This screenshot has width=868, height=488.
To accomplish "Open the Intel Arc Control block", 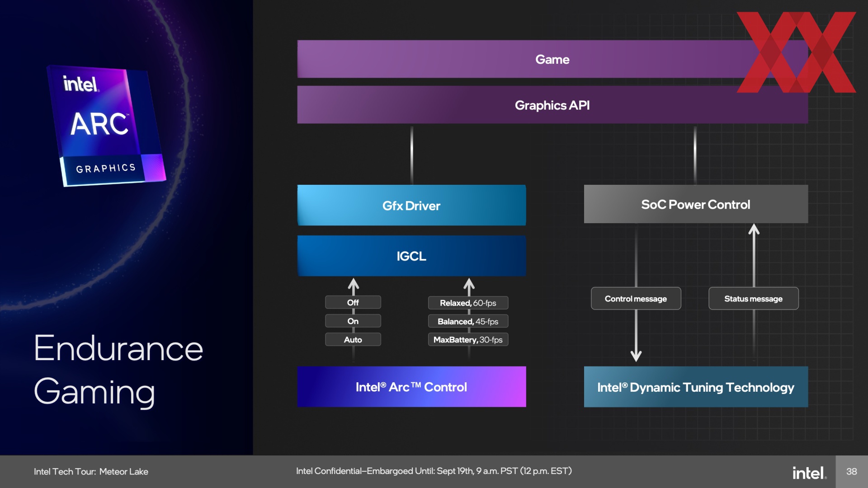I will [411, 387].
